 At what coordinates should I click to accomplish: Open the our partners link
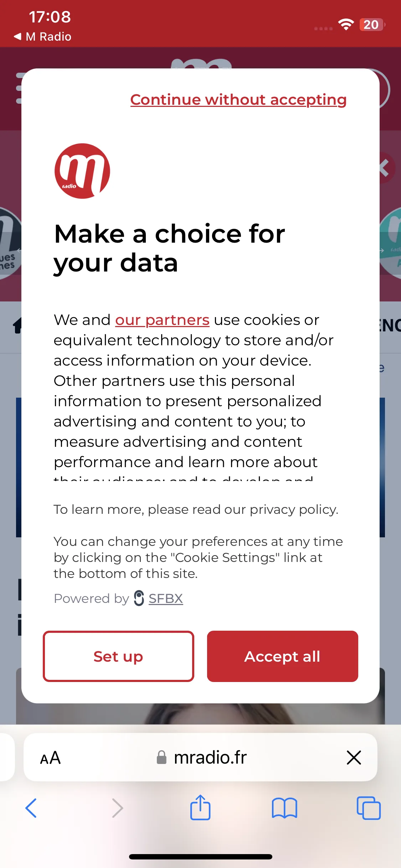[x=162, y=320]
